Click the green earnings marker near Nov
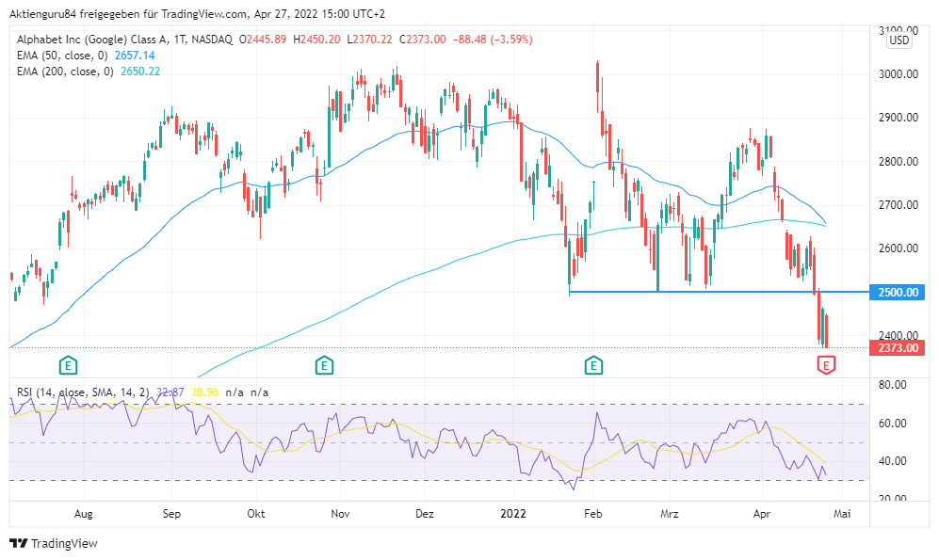 click(324, 364)
